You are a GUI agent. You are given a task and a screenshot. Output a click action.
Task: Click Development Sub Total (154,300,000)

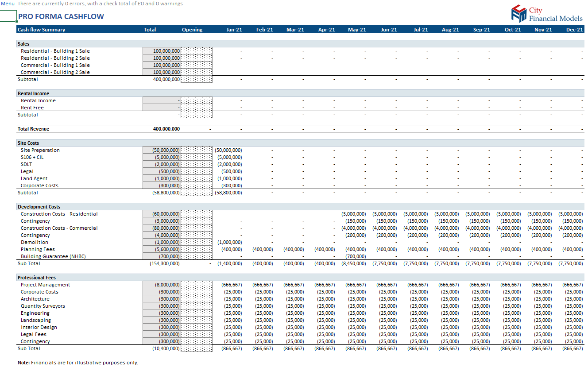(x=165, y=263)
